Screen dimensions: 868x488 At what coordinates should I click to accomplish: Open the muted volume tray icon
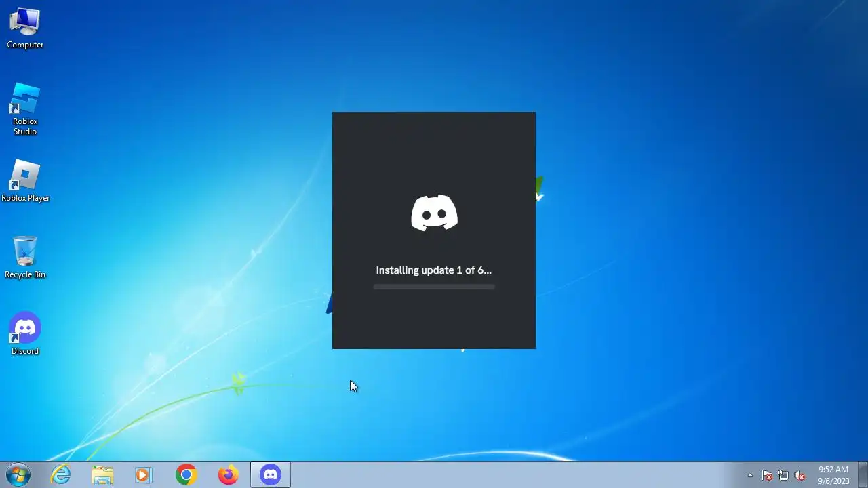click(x=800, y=475)
